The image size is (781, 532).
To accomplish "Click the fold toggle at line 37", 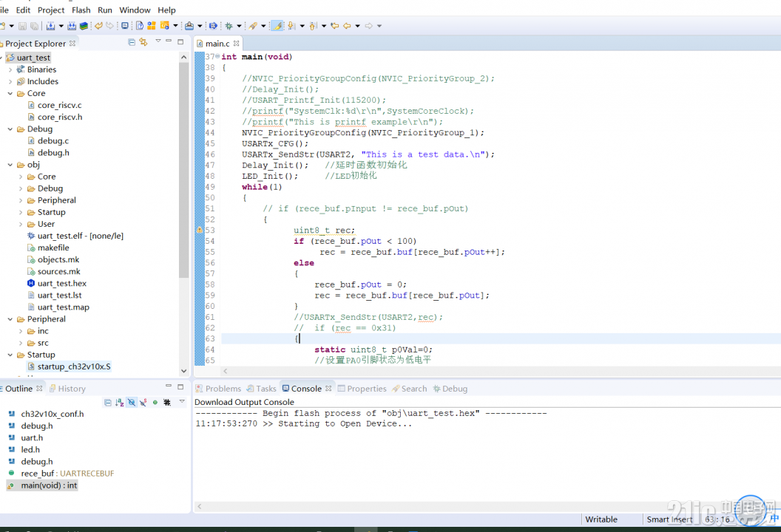I will click(217, 56).
